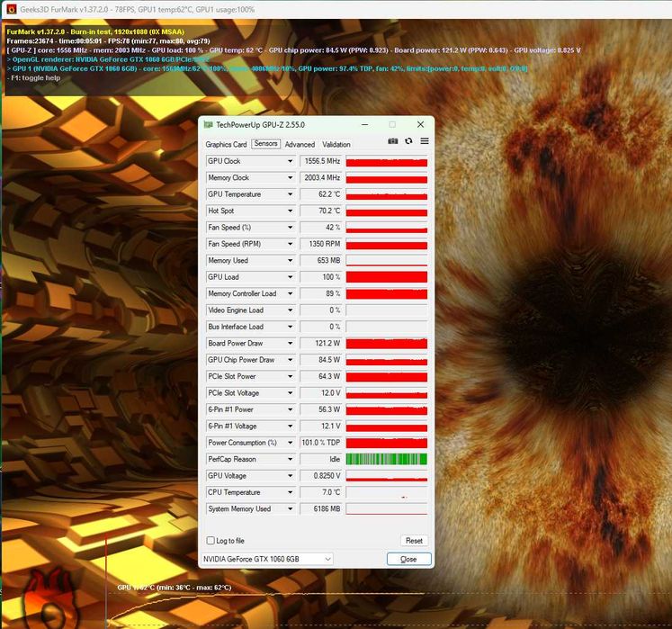This screenshot has width=672, height=629.
Task: Open the Bus Interface Load dropdown
Action: coord(291,327)
